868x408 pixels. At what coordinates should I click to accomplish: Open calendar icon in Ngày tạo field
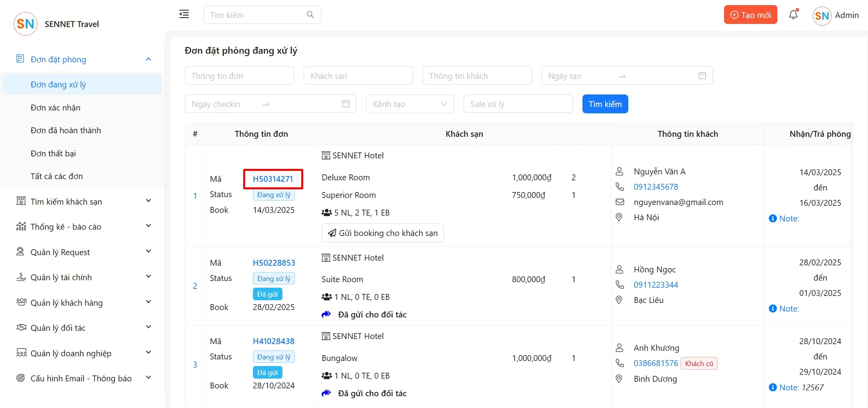[702, 76]
